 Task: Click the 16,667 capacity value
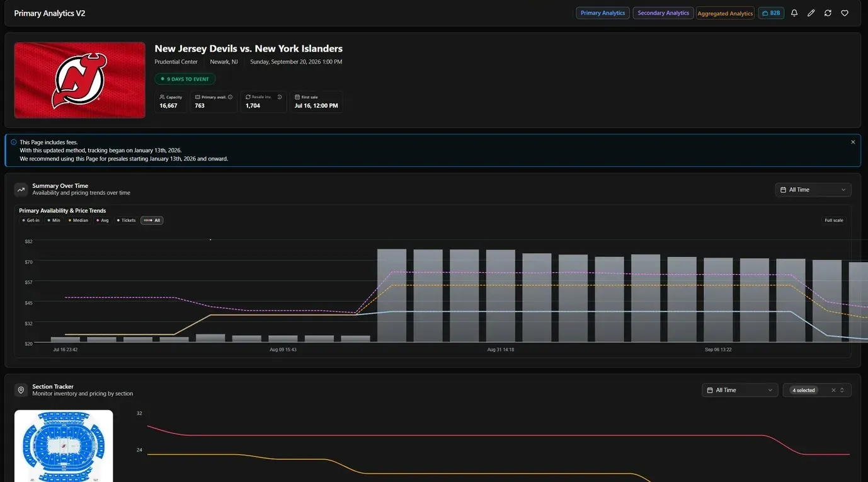(168, 106)
